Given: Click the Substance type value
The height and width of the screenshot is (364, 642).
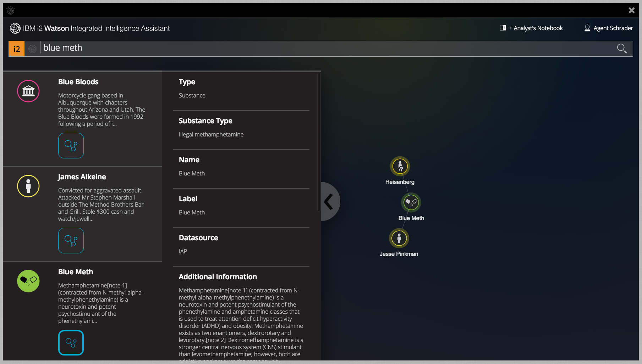Looking at the screenshot, I should (192, 95).
